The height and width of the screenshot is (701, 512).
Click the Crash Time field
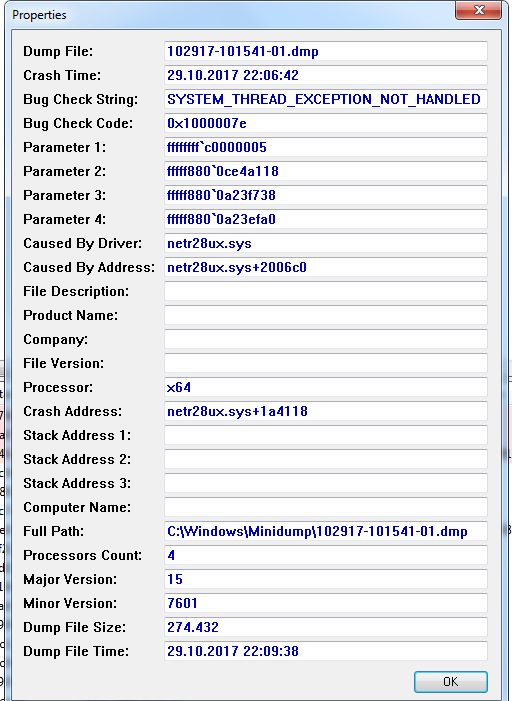coord(326,75)
